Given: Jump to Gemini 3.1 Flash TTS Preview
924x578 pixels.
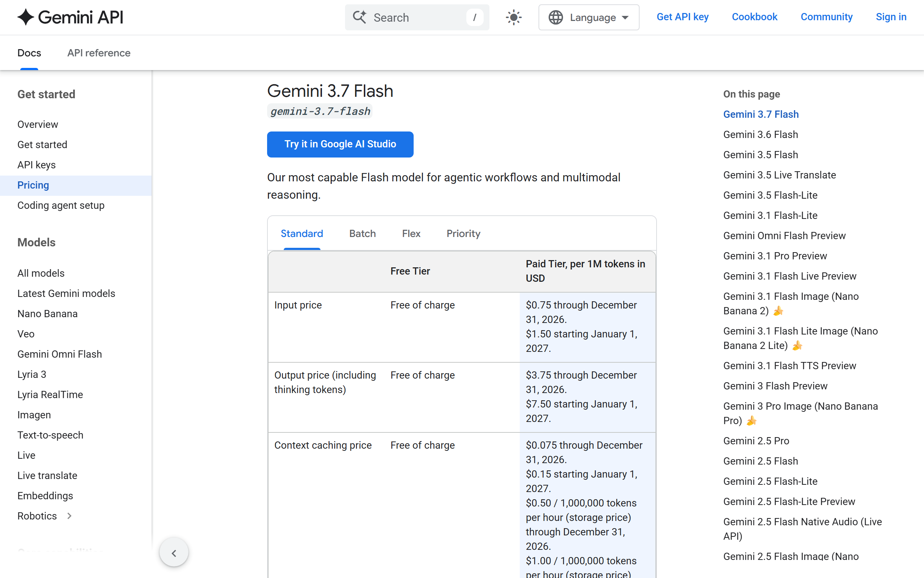Looking at the screenshot, I should (790, 366).
